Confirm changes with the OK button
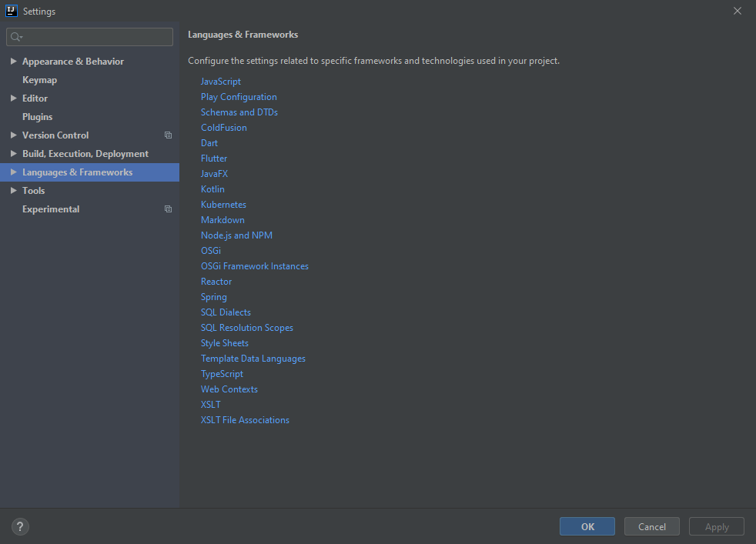Image resolution: width=756 pixels, height=544 pixels. [587, 526]
